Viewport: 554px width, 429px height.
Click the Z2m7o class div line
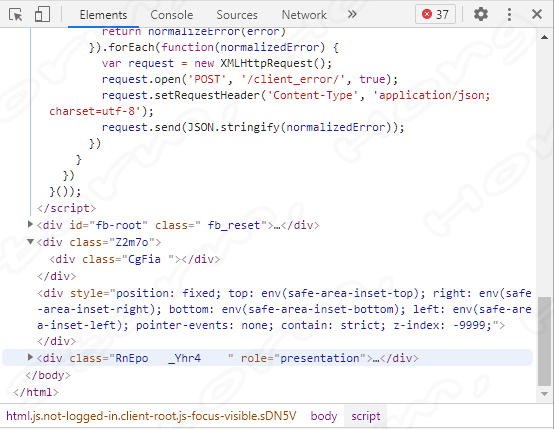[x=99, y=242]
